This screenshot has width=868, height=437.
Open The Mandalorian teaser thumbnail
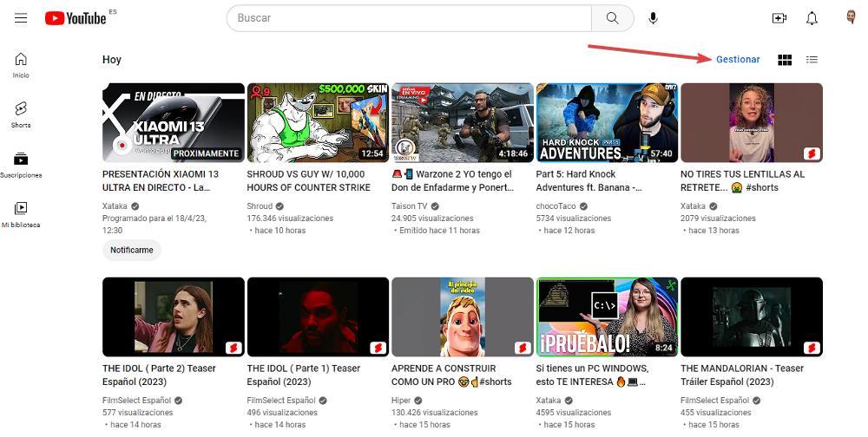click(x=751, y=317)
